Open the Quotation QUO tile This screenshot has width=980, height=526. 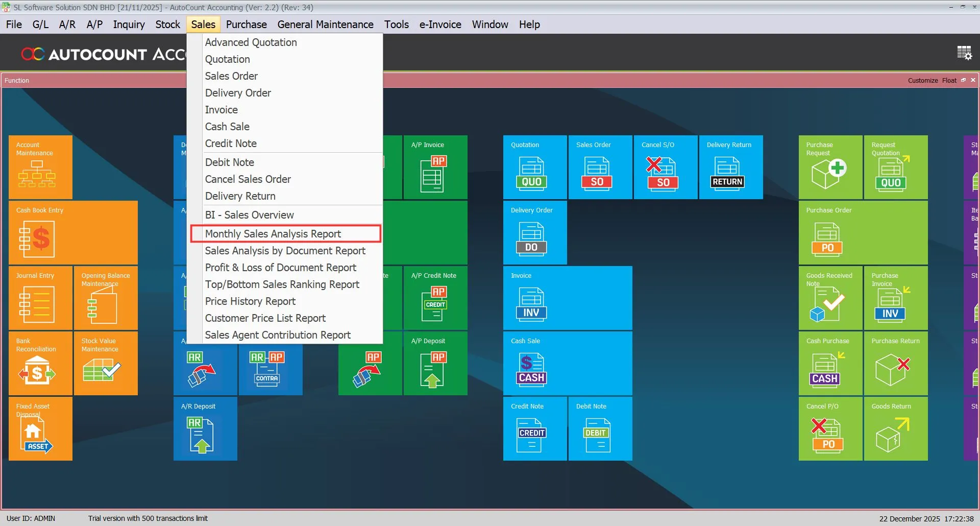(534, 167)
